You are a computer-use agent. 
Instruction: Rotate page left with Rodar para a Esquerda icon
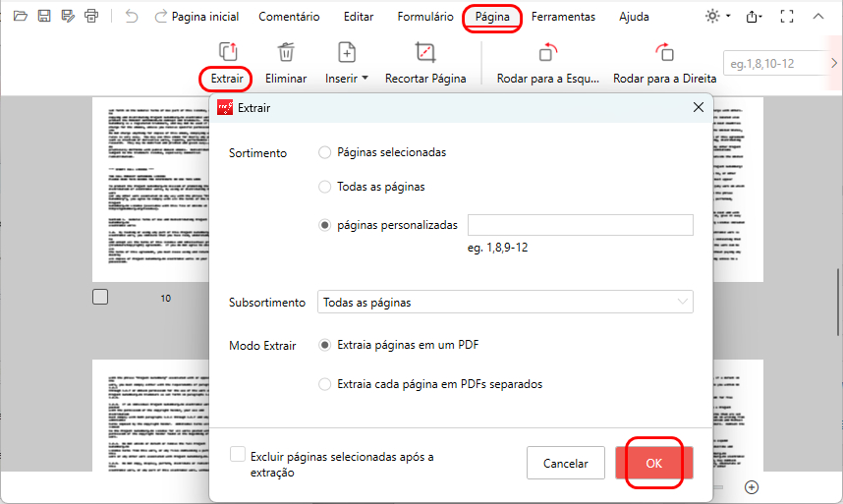(548, 52)
